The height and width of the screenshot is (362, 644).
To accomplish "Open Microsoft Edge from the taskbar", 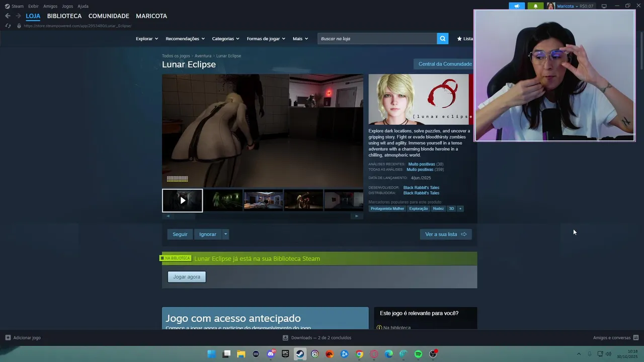I will (x=388, y=354).
